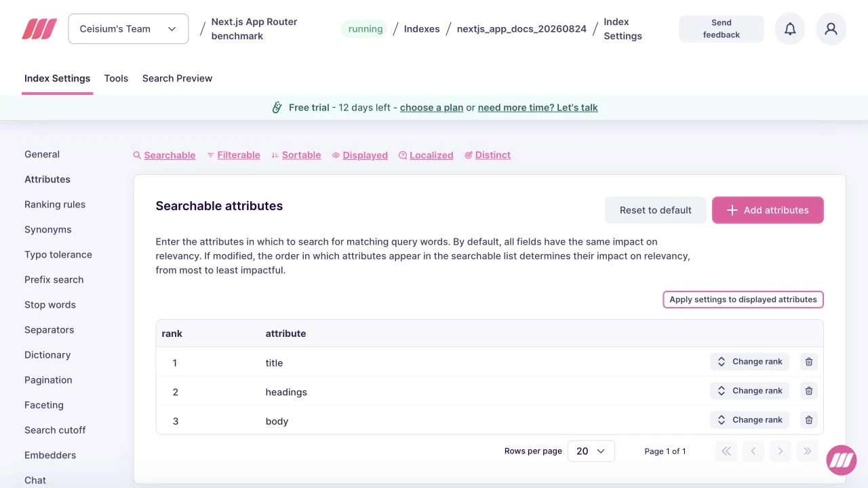Image resolution: width=868 pixels, height=488 pixels.
Task: Open the Next.js App Router benchmark breadcrumb
Action: [254, 29]
